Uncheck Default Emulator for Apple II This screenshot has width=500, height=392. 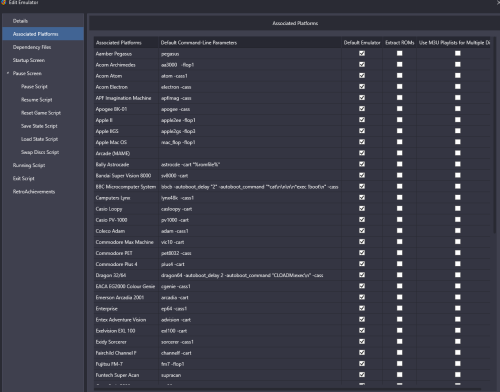(362, 120)
